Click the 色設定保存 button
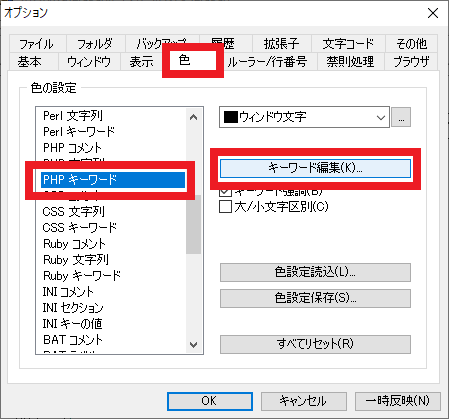This screenshot has width=449, height=419. click(x=315, y=298)
